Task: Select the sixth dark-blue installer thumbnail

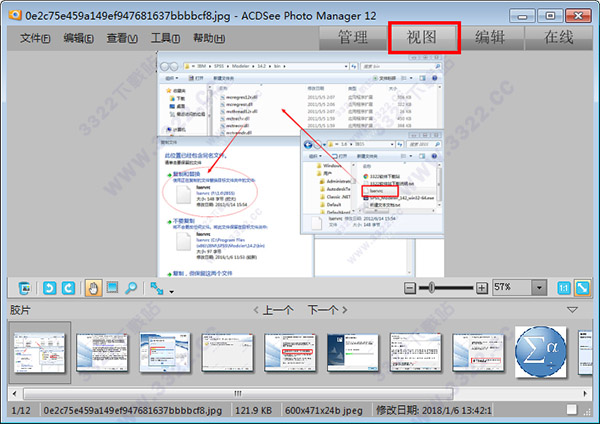Action: 352,352
